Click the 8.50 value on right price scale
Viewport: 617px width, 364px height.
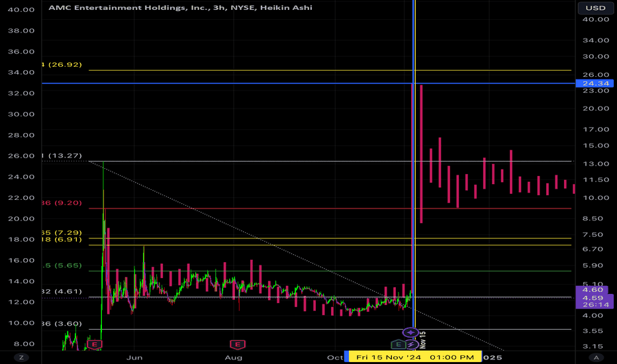(x=593, y=218)
